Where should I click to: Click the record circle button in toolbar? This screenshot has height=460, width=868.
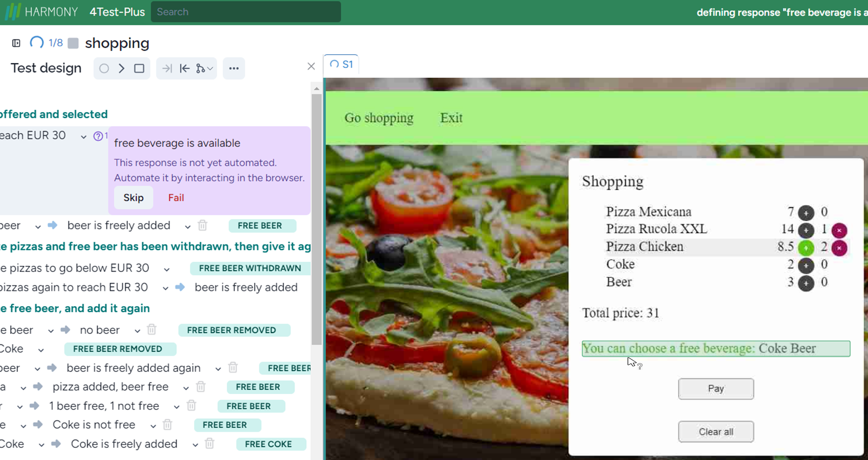pyautogui.click(x=104, y=69)
